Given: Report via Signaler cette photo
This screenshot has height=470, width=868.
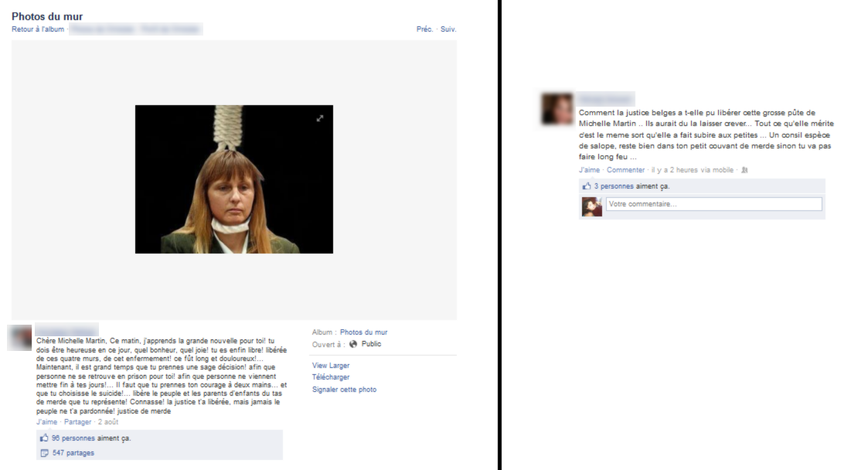Looking at the screenshot, I should [344, 389].
